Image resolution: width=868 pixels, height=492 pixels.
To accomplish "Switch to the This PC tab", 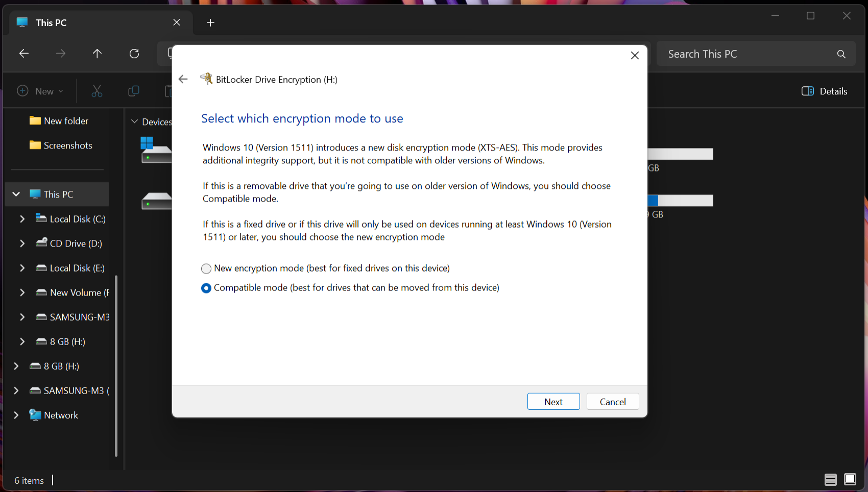I will pyautogui.click(x=51, y=22).
